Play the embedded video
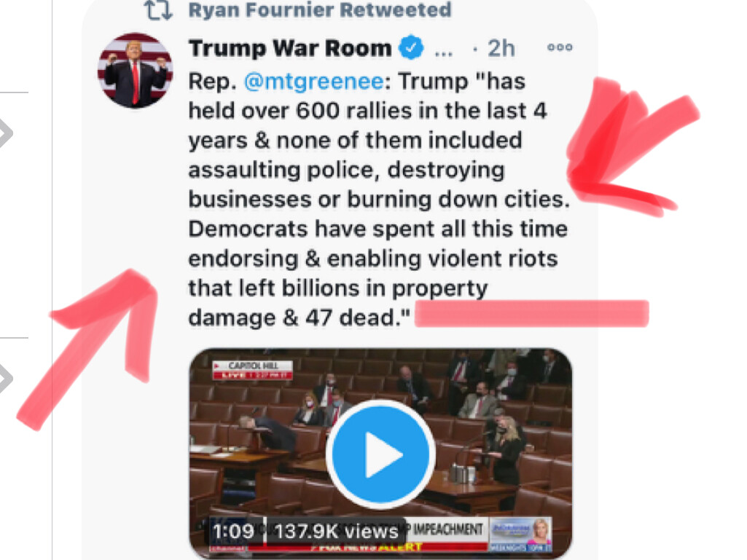Viewport: 747px width, 560px height. tap(380, 454)
